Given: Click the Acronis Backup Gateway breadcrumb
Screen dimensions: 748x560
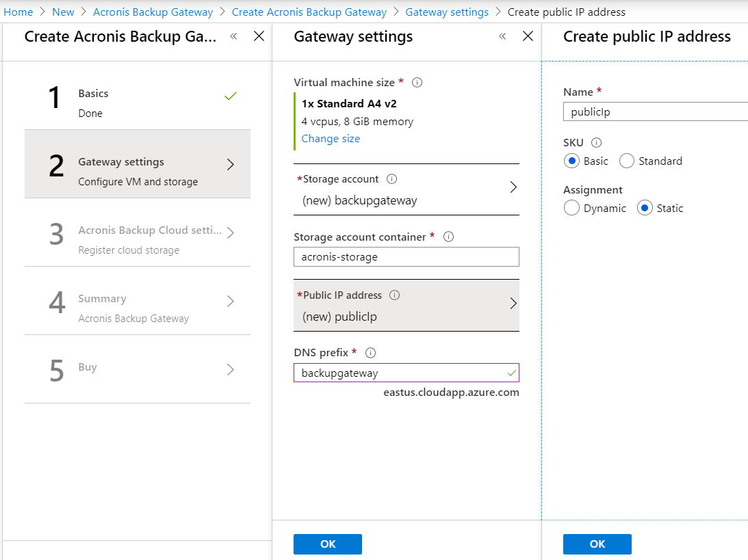Looking at the screenshot, I should coord(153,12).
